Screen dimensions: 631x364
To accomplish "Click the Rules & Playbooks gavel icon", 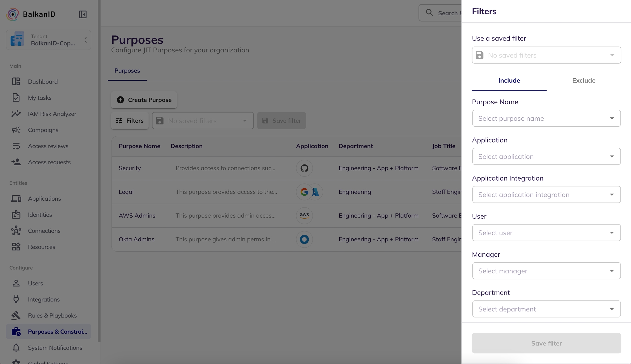I will click(16, 316).
